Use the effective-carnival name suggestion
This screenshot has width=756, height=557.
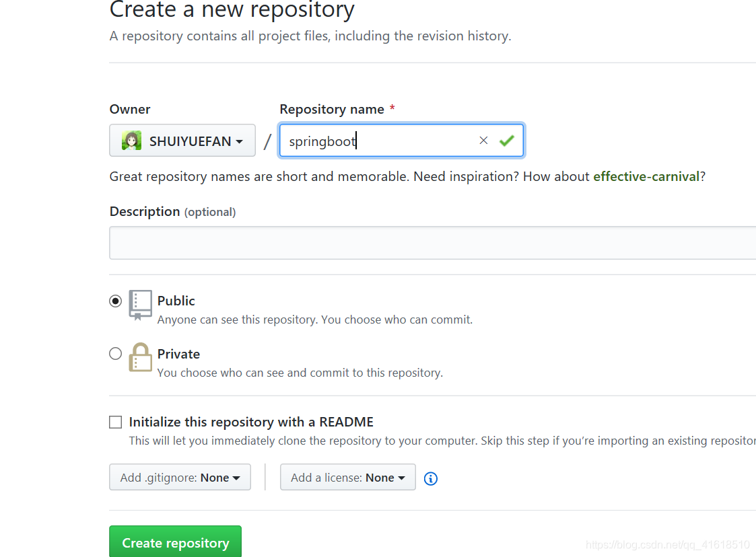(646, 176)
